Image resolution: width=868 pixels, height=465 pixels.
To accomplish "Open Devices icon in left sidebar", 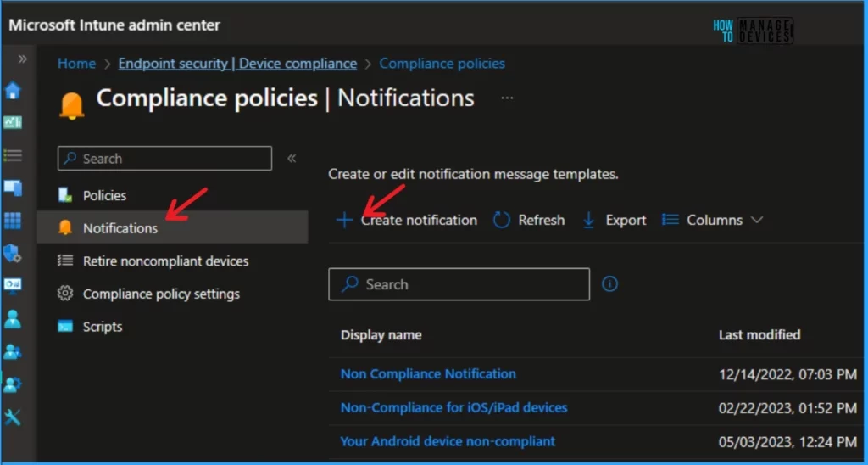I will click(13, 188).
